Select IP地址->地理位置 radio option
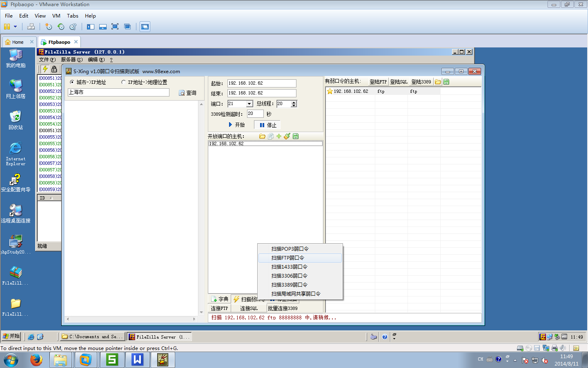588x368 pixels. click(x=123, y=82)
